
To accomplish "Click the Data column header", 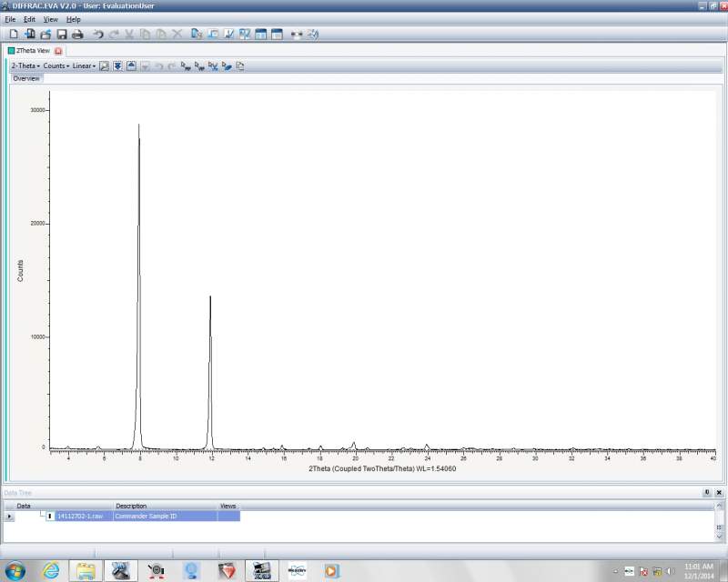I will 24,506.
